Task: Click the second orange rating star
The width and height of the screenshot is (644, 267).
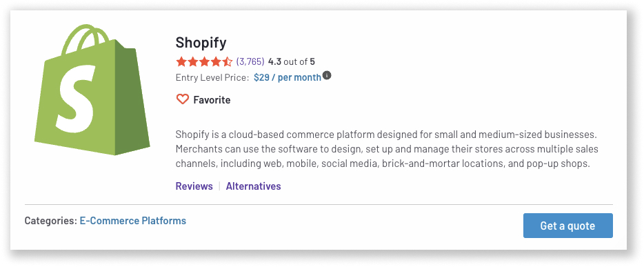Action: (192, 62)
